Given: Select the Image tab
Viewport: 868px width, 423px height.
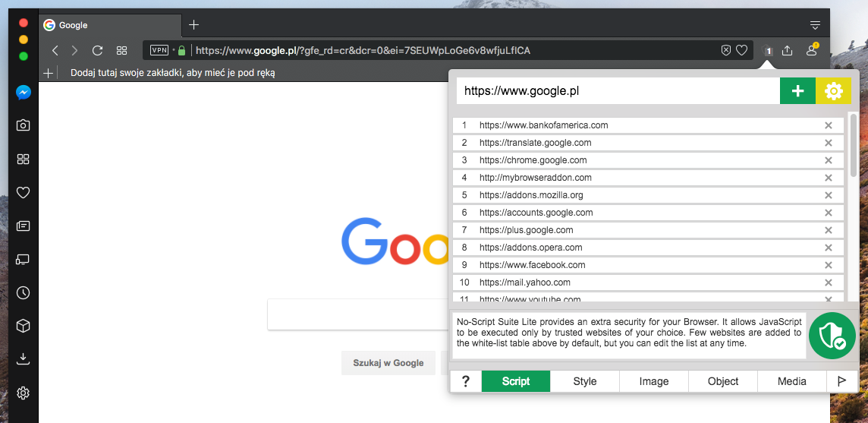Looking at the screenshot, I should [654, 381].
